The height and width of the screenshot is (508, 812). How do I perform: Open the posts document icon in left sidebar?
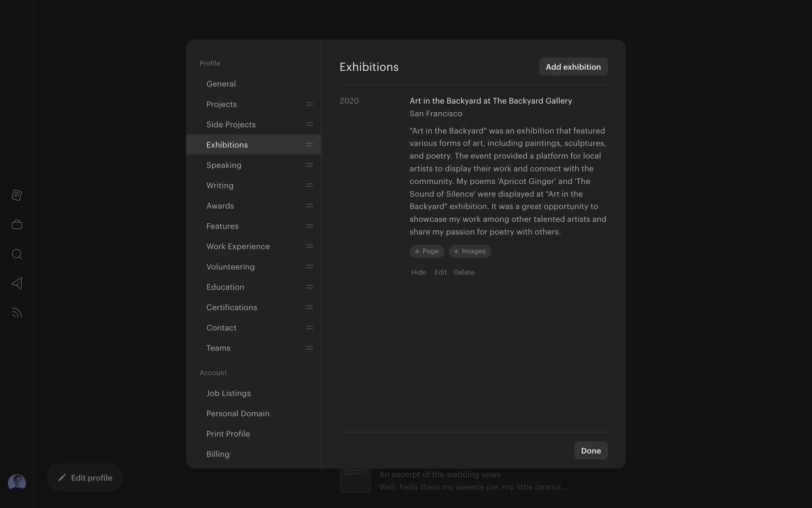17,195
